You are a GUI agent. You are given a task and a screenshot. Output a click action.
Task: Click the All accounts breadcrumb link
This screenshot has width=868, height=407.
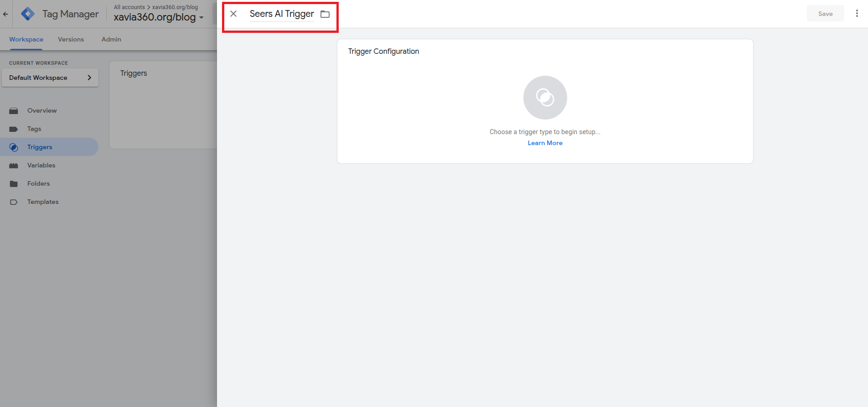tap(129, 7)
